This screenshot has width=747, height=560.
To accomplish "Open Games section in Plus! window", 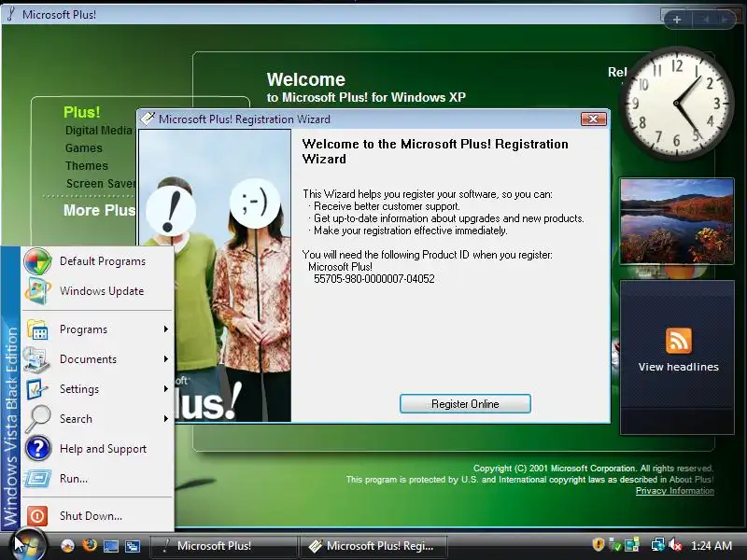I will (x=84, y=148).
